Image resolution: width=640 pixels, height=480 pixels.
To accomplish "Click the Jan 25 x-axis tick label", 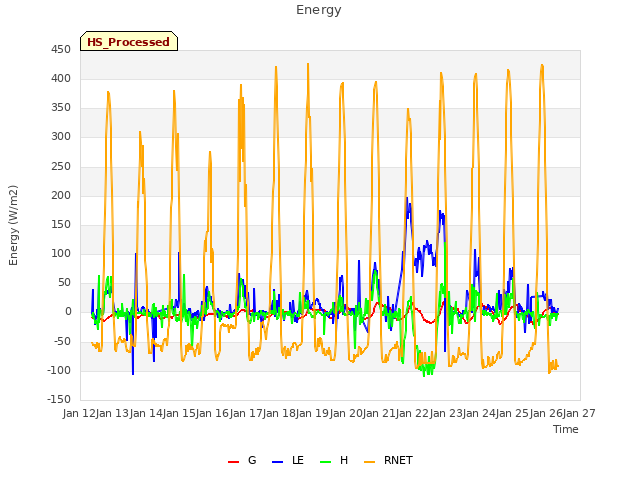I will click(x=512, y=413).
